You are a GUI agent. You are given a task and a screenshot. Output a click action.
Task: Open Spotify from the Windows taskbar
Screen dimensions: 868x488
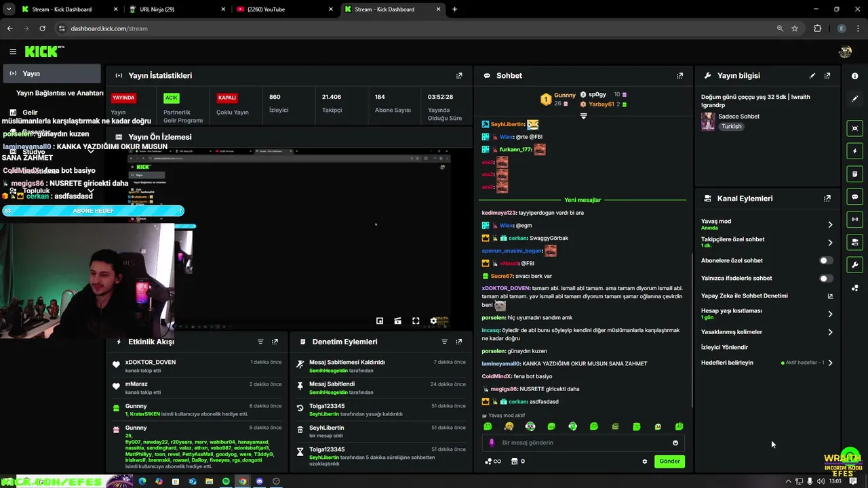[226, 481]
